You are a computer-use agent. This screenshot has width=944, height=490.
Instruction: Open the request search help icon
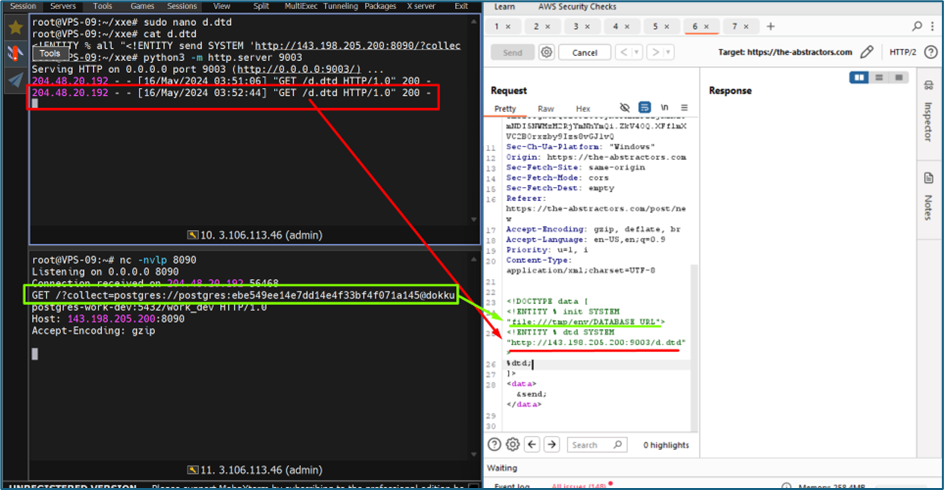pos(494,445)
